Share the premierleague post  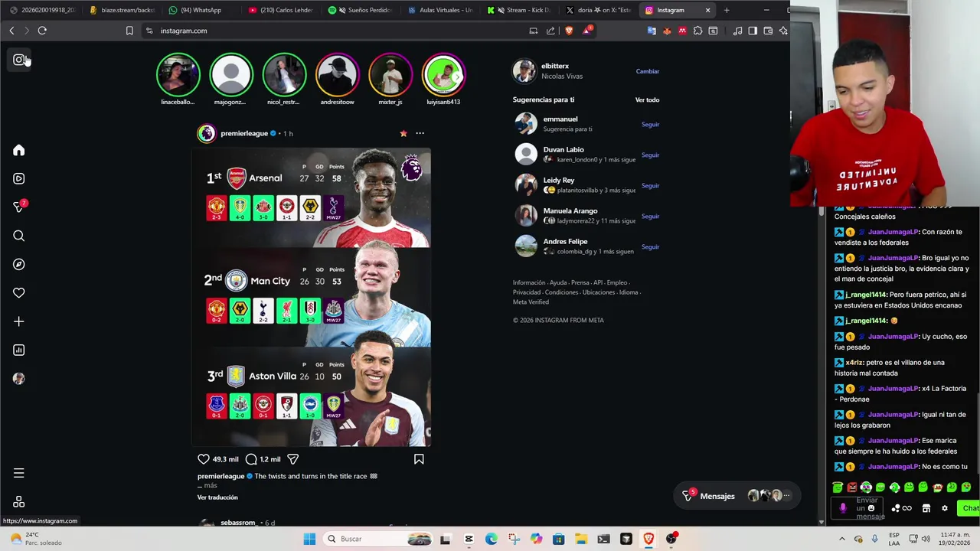point(293,459)
